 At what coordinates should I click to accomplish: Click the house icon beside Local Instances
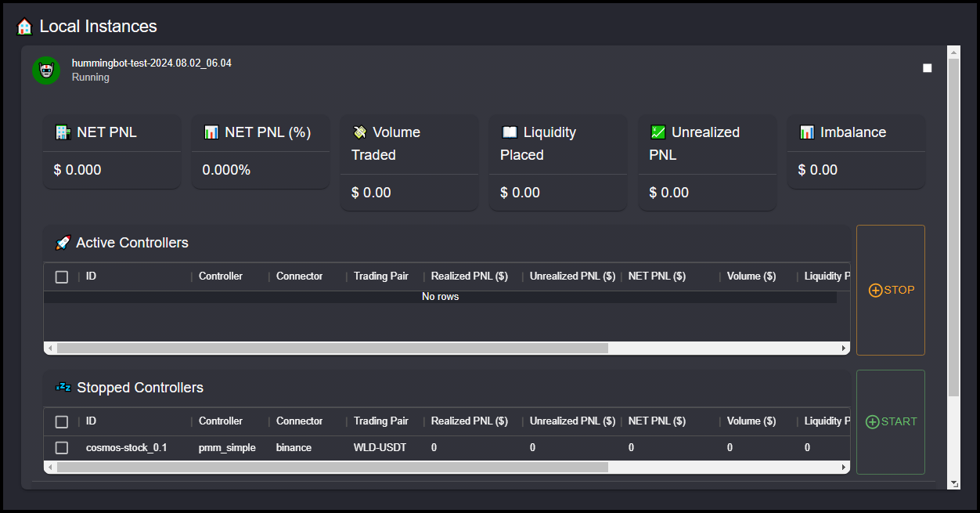24,27
